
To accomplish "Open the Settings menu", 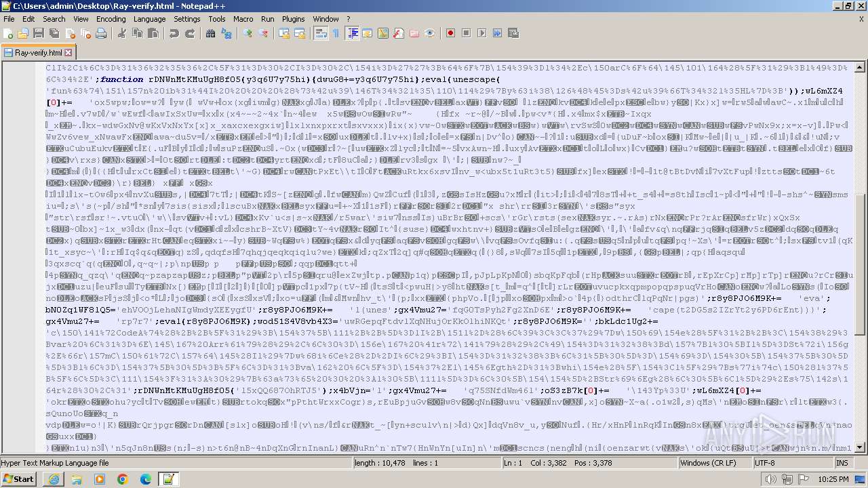I will click(187, 19).
